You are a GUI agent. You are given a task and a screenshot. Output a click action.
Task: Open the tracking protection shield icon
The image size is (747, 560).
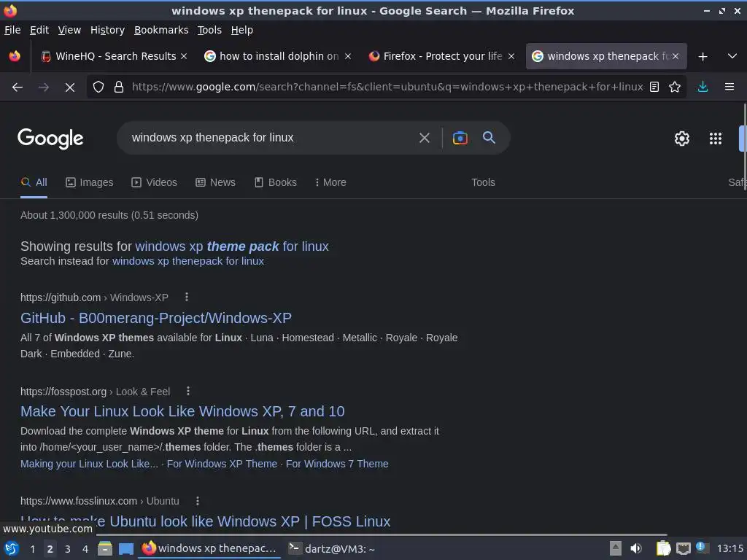click(98, 87)
